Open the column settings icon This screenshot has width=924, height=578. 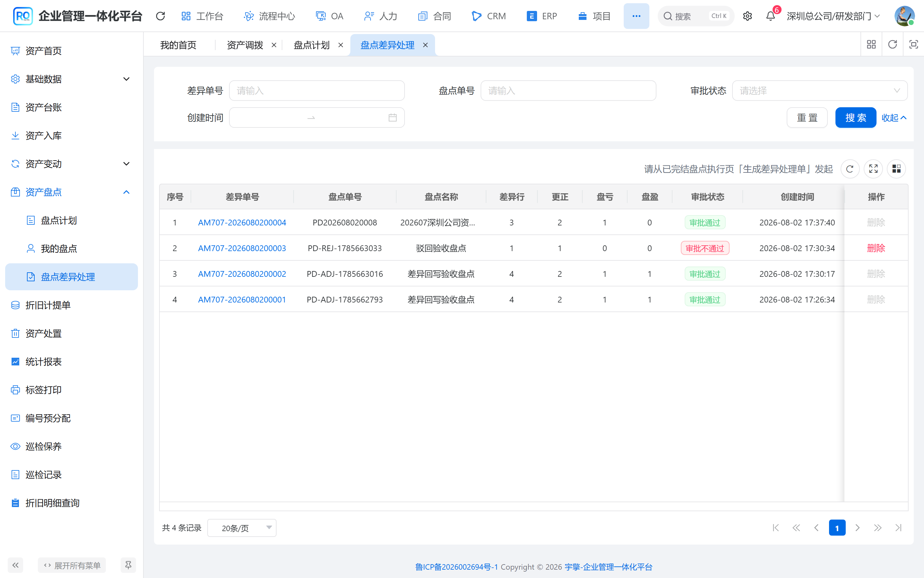point(896,169)
